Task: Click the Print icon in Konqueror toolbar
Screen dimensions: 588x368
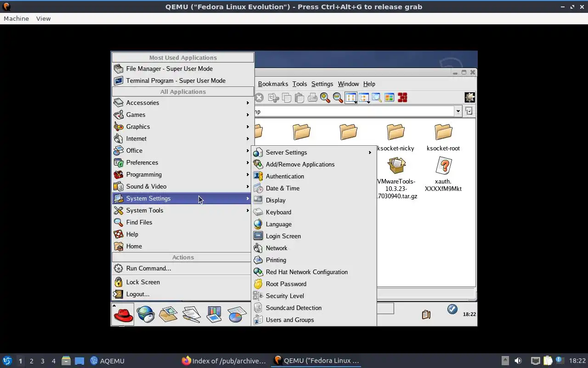Action: click(x=312, y=98)
